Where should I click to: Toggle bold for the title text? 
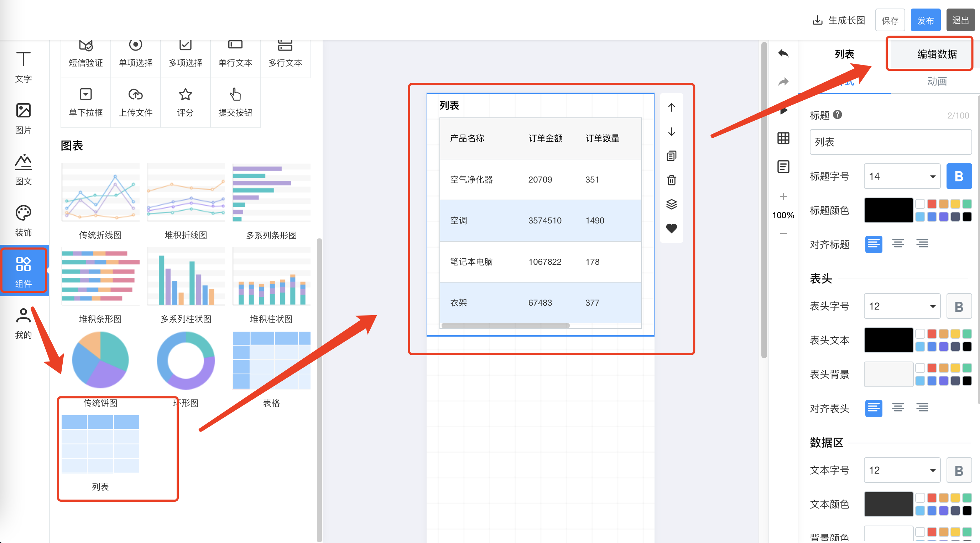click(958, 176)
